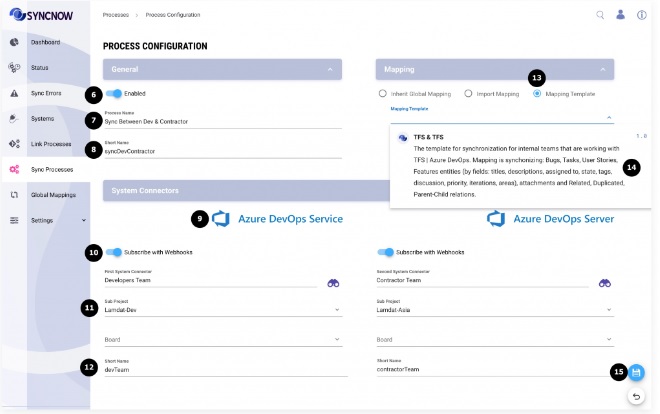Viewport: 660px width, 414px height.
Task: Click the Link Processes sidebar icon
Action: click(x=14, y=144)
